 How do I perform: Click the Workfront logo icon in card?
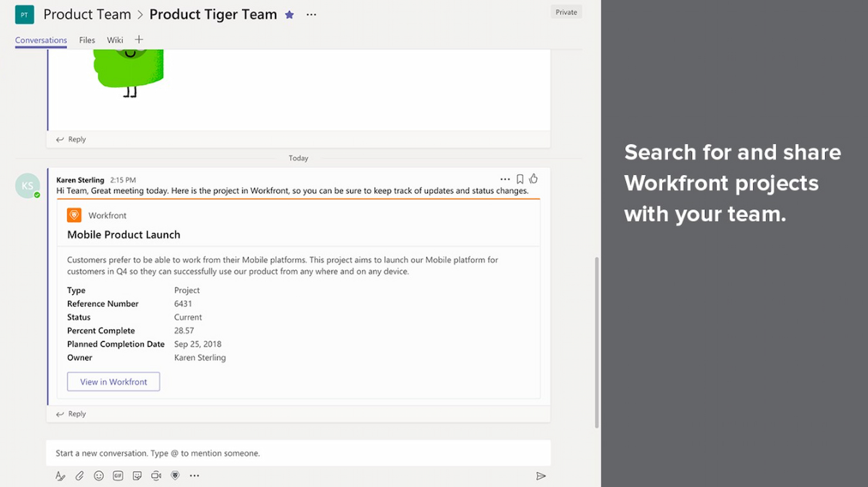pos(74,215)
